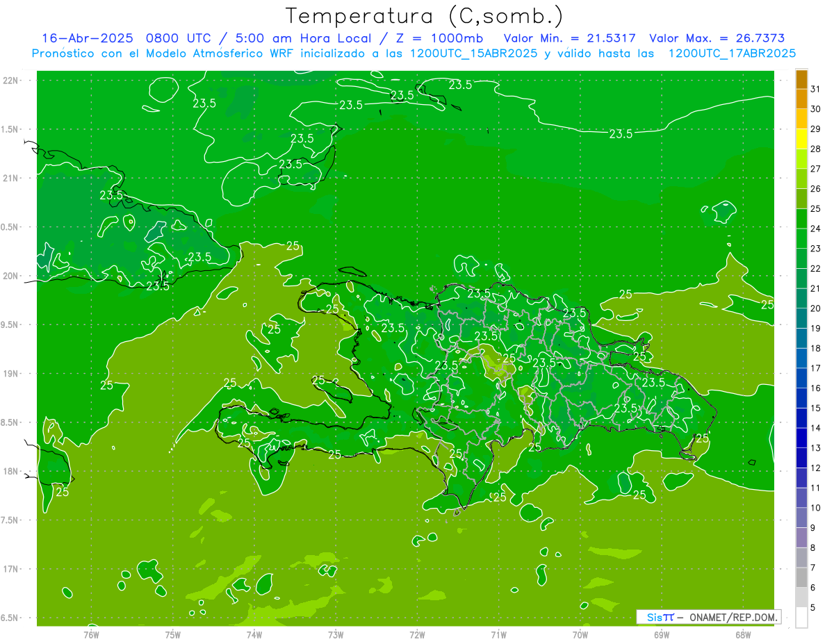834x644 pixels.
Task: Click the 28 value on the color scale
Action: [816, 148]
